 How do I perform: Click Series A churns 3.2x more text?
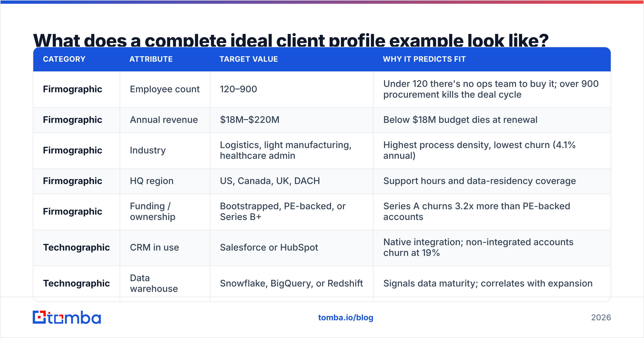coord(477,211)
